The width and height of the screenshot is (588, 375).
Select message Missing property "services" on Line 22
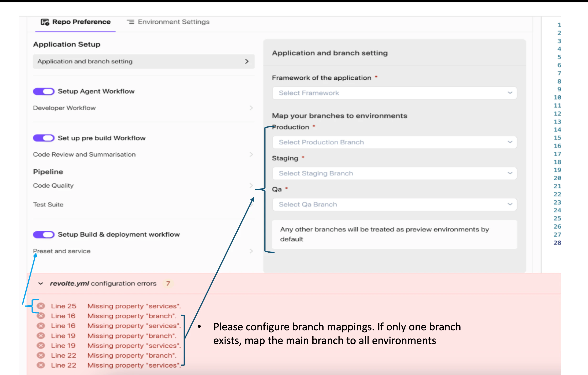click(134, 365)
